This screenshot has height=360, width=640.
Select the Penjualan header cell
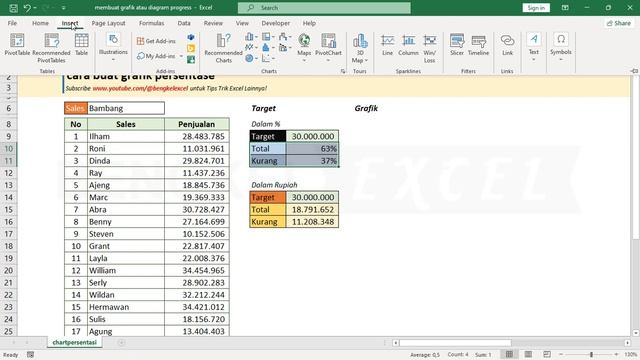(x=197, y=124)
